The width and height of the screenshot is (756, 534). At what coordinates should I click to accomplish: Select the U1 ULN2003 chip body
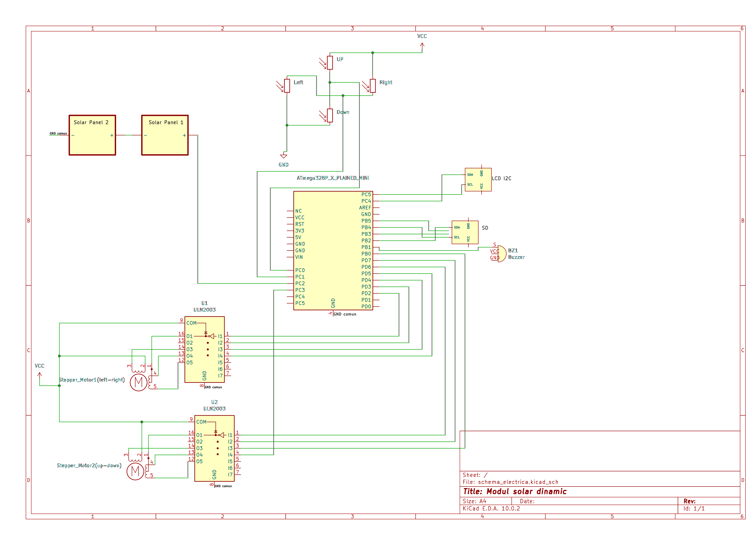pyautogui.click(x=205, y=349)
